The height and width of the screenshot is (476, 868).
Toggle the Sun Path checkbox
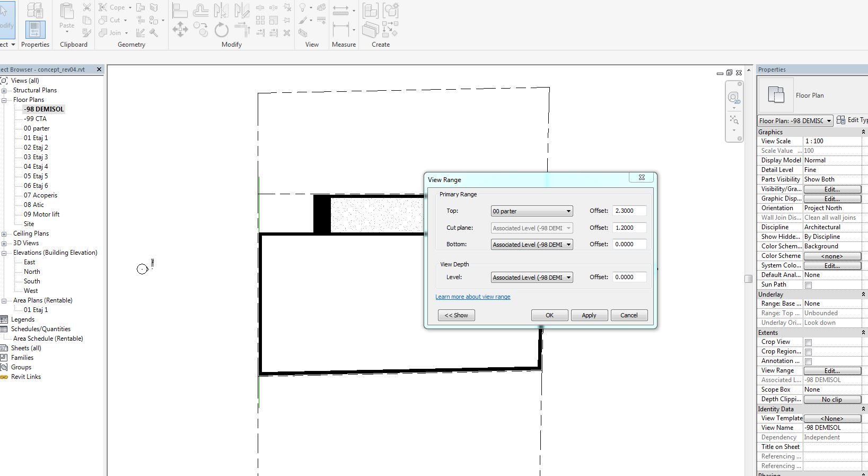tap(809, 285)
